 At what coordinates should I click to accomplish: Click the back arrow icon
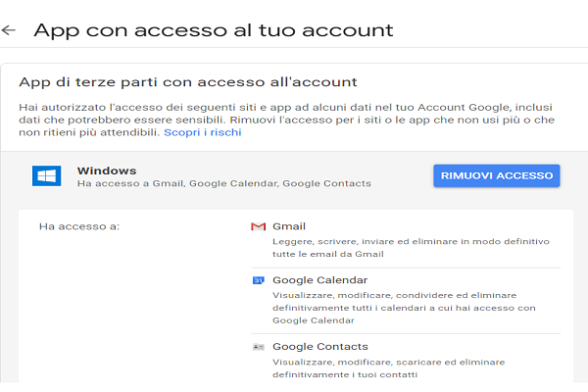[x=10, y=30]
